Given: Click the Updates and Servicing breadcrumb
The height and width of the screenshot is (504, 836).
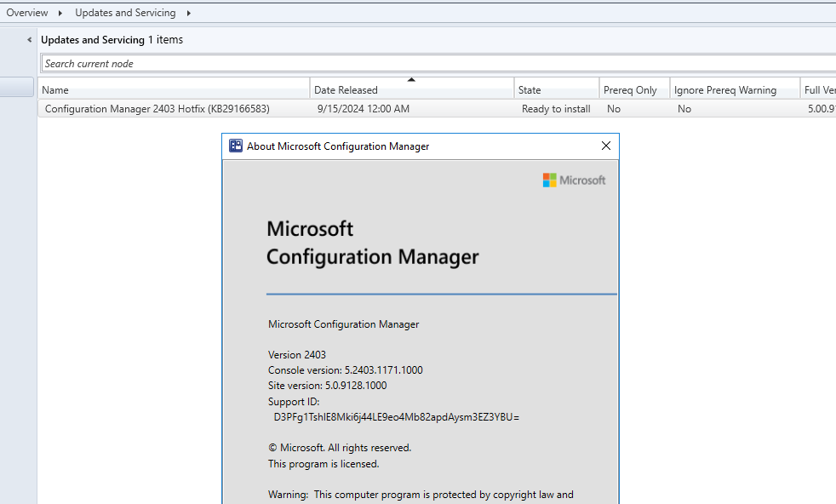Looking at the screenshot, I should [x=125, y=13].
